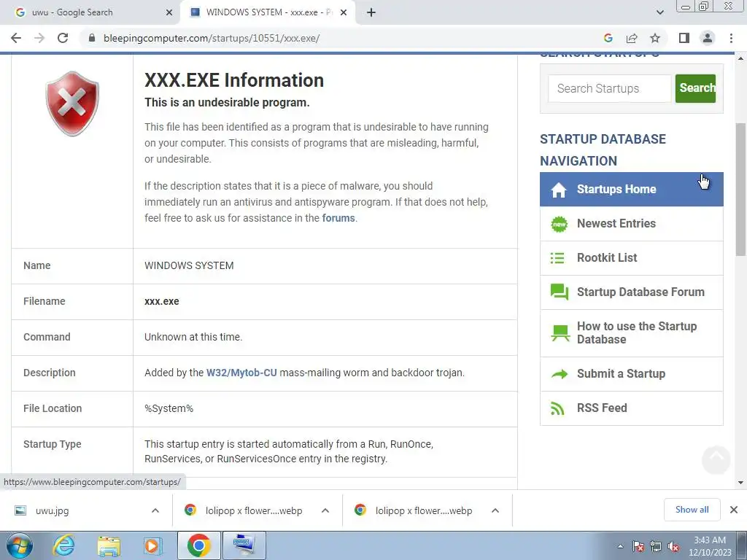The height and width of the screenshot is (560, 747).
Task: Open Newest Entries in the navigation
Action: point(631,223)
